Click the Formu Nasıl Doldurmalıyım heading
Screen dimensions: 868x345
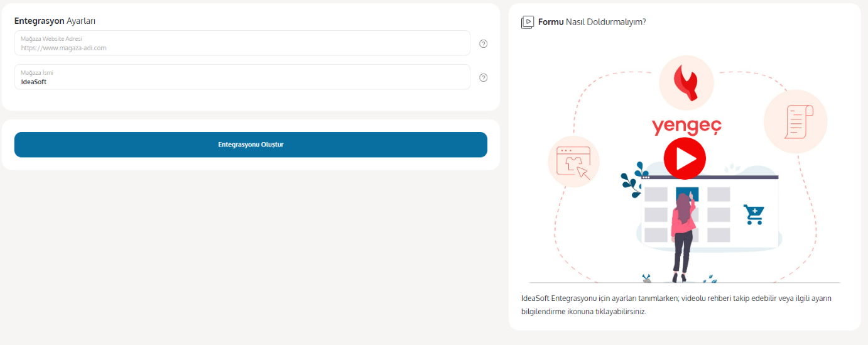pyautogui.click(x=592, y=22)
